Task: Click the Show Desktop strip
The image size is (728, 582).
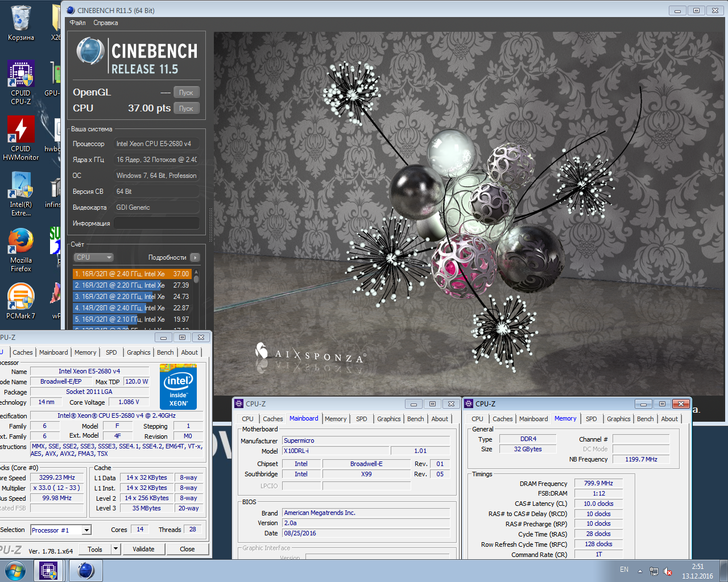Action: 724,571
